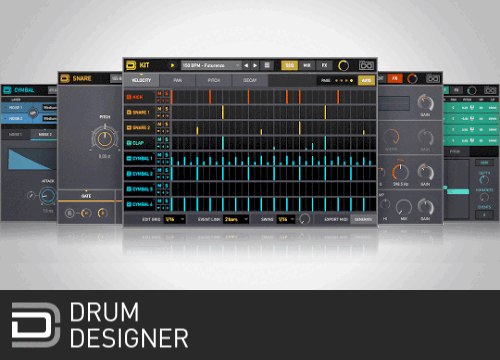Mute the Snare 2 track
The width and height of the screenshot is (500, 360).
pyautogui.click(x=159, y=124)
